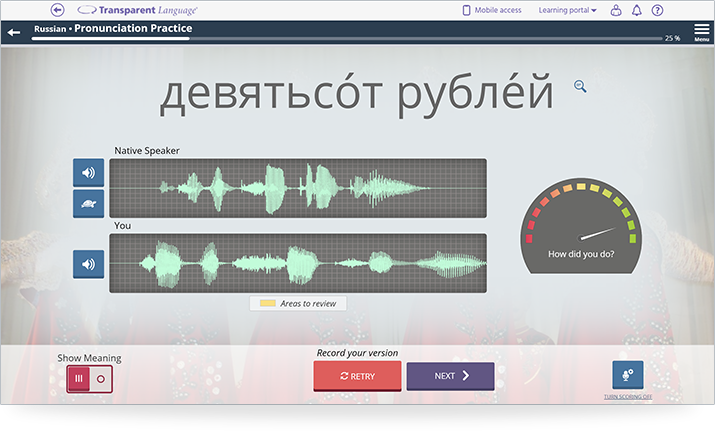Play slow-speed turtle audio
The width and height of the screenshot is (715, 431).
point(88,203)
